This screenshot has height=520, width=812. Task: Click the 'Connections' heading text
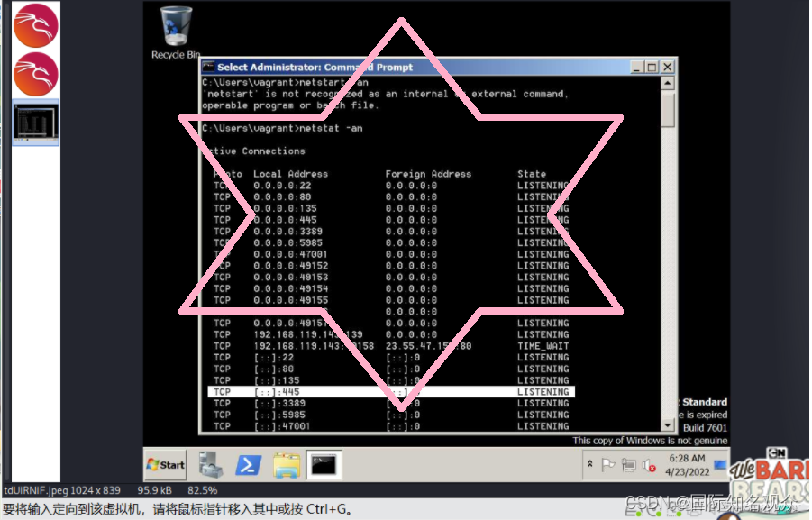point(273,151)
